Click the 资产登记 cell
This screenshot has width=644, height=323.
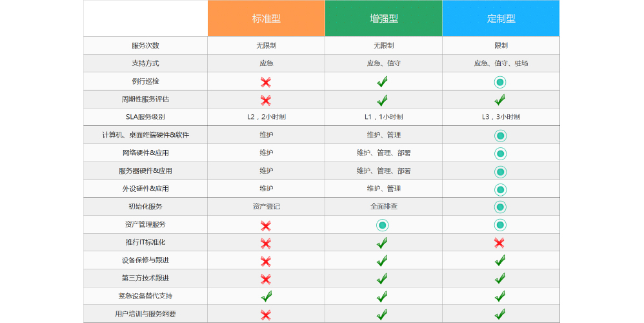pyautogui.click(x=266, y=207)
